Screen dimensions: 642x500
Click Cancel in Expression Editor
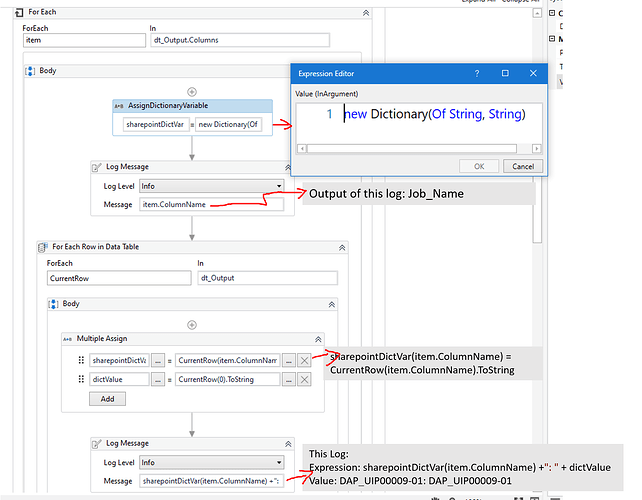[523, 166]
